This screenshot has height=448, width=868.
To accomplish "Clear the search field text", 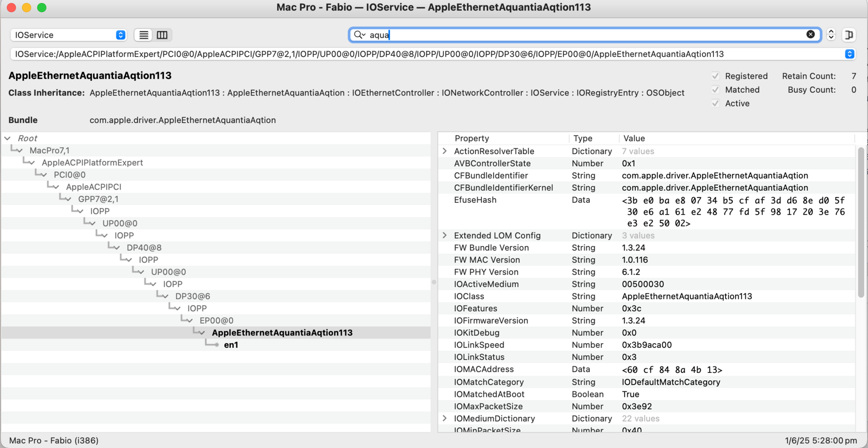I will point(811,34).
